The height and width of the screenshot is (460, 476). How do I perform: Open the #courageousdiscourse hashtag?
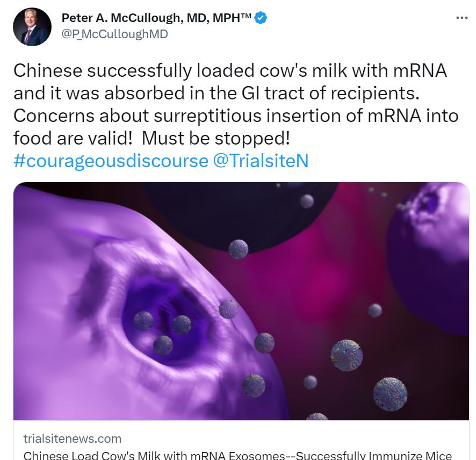click(x=111, y=161)
